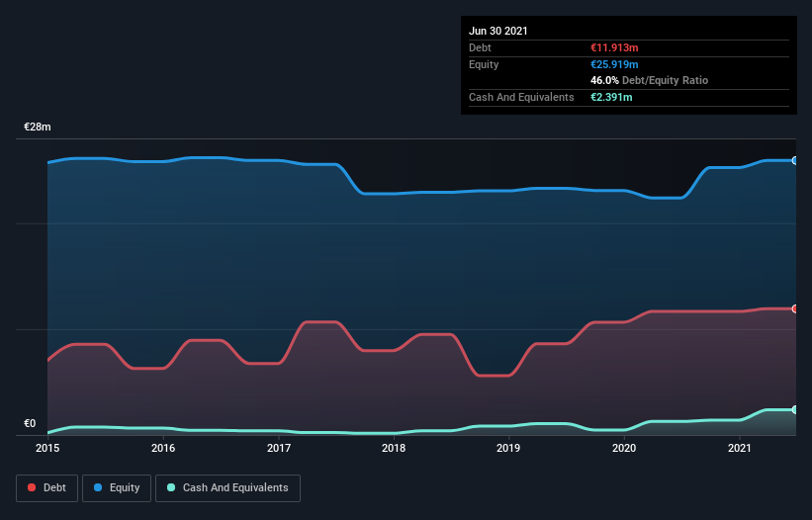Click the €2.391m cash value

[x=611, y=97]
